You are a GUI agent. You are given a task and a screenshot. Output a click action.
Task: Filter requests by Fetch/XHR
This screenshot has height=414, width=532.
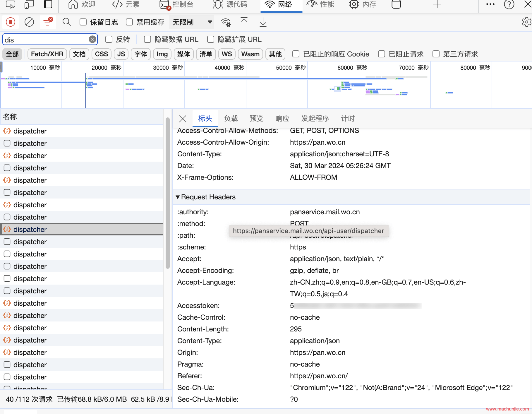[47, 54]
